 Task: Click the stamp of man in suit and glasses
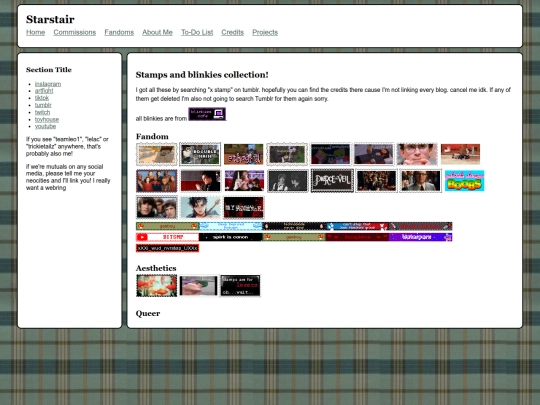coord(420,181)
